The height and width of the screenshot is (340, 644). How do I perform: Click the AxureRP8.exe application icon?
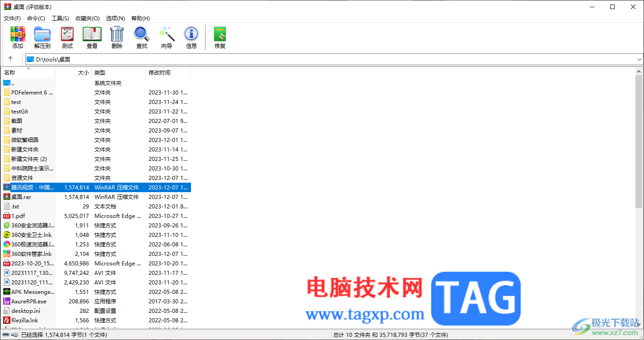7,301
